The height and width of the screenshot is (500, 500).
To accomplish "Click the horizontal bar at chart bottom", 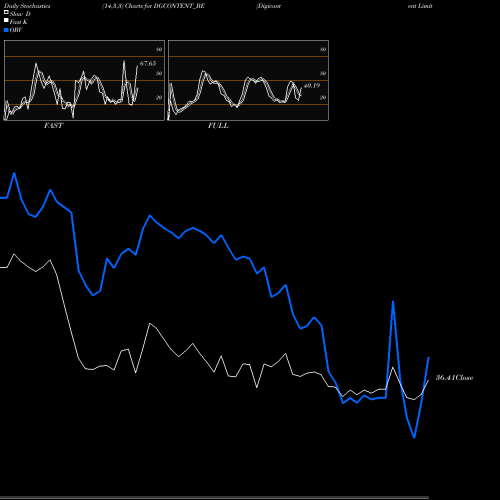I will pyautogui.click(x=214, y=498).
